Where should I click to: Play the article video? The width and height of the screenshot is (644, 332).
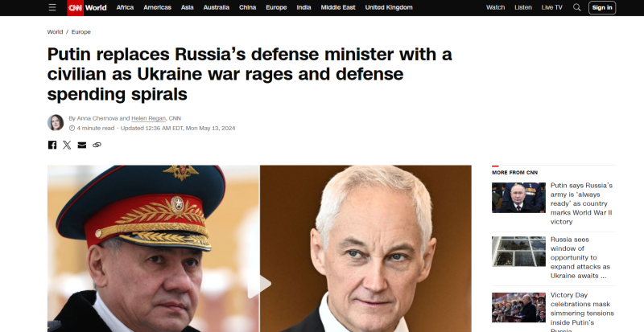click(x=259, y=284)
